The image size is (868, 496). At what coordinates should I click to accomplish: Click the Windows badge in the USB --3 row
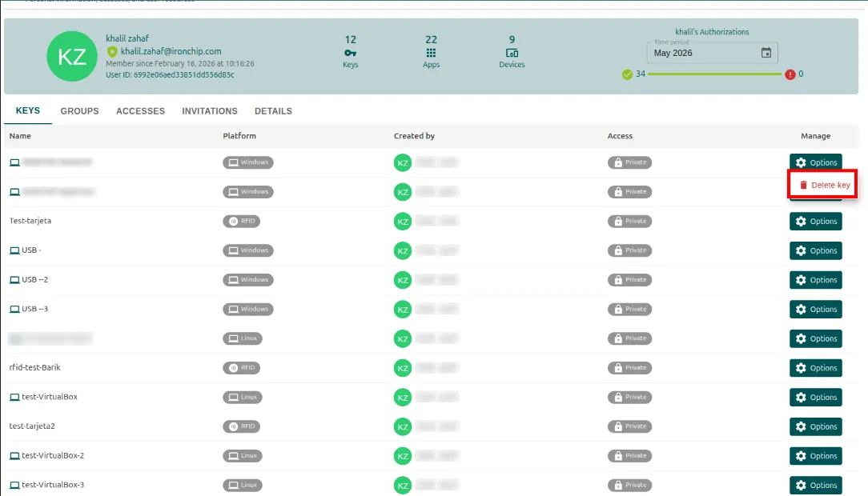248,309
